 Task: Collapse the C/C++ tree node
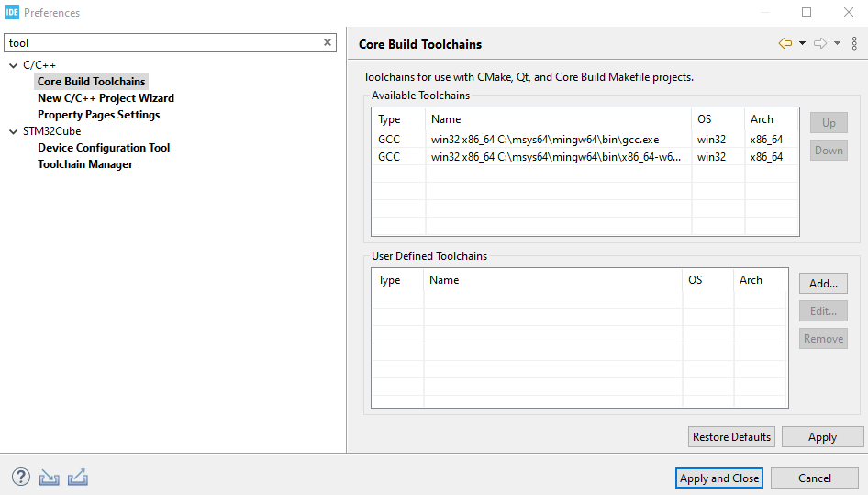(13, 65)
